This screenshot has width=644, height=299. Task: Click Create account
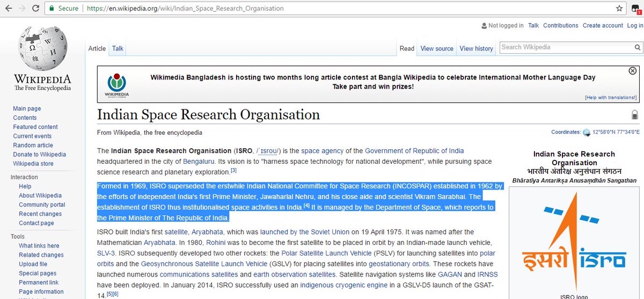[603, 25]
